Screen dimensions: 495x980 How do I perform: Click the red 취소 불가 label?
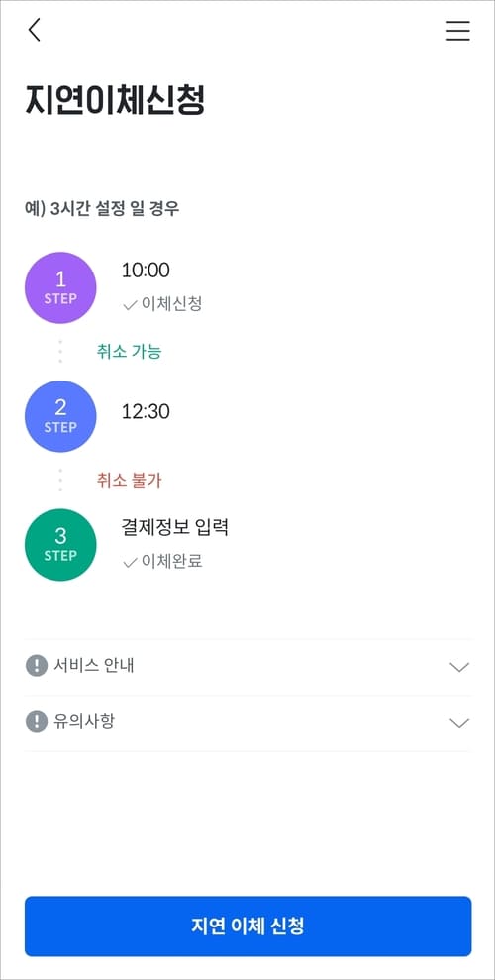(x=130, y=480)
